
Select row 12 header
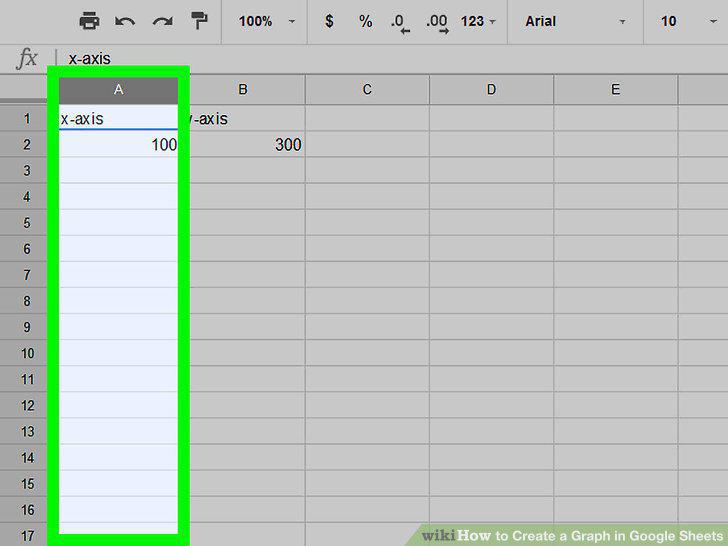click(26, 406)
